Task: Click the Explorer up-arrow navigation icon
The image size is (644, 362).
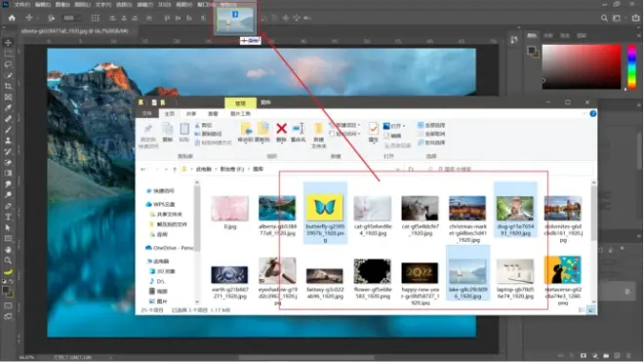Action: pos(175,169)
